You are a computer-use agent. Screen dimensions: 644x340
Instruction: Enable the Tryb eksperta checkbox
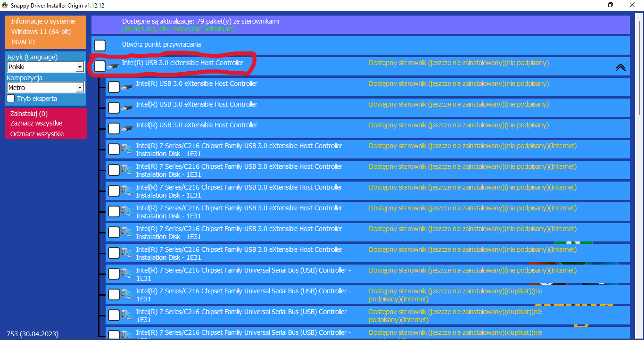point(11,99)
